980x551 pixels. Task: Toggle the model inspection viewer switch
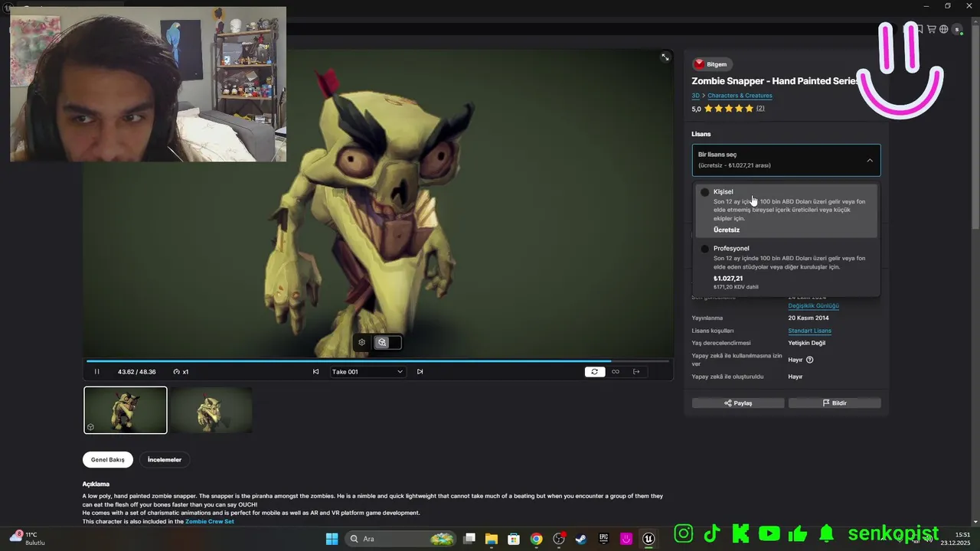pos(388,342)
